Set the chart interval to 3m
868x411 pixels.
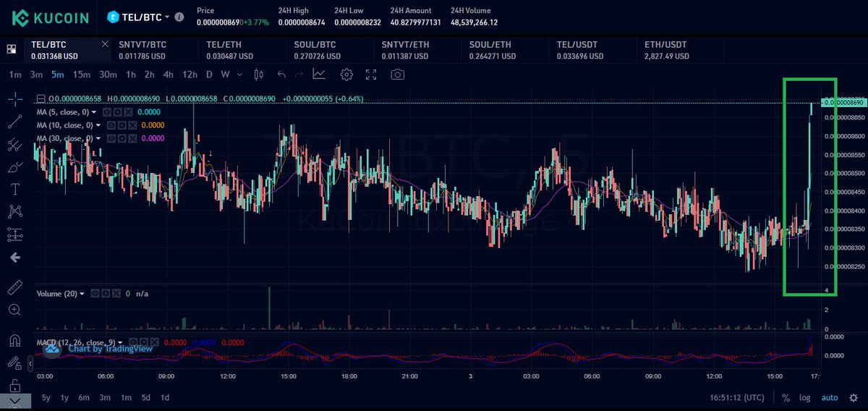(x=36, y=74)
